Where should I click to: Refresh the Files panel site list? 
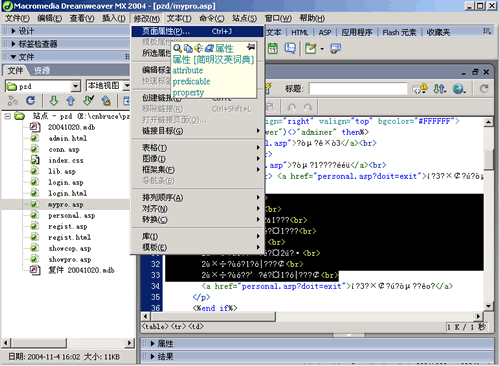(31, 100)
